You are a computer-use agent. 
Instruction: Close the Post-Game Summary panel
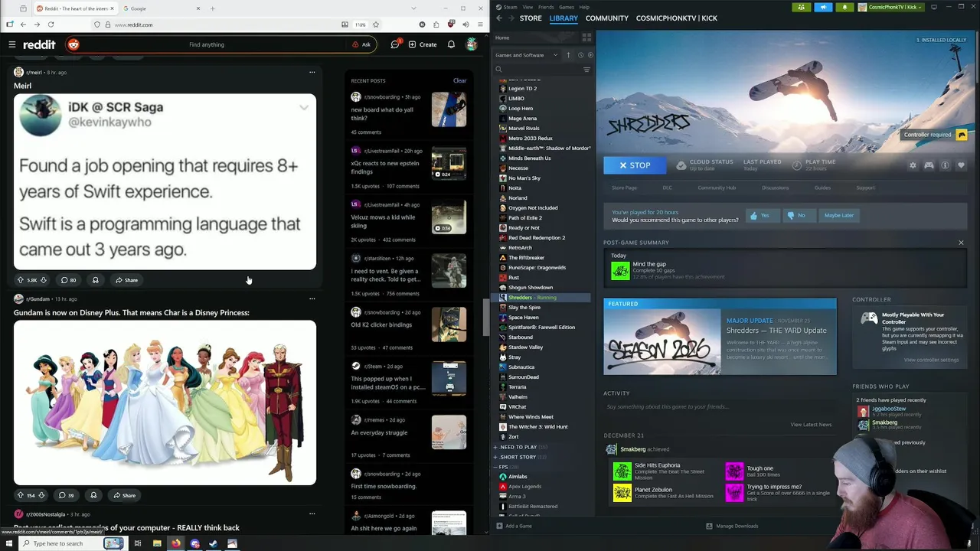coord(961,243)
